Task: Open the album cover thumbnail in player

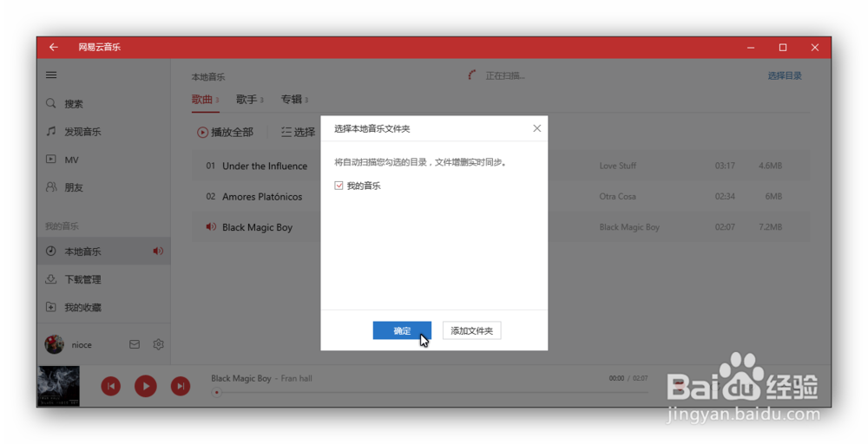Action: pos(59,386)
